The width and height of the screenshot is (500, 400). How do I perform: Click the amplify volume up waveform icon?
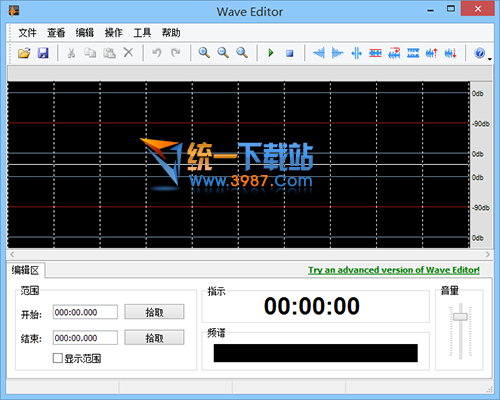[x=432, y=53]
